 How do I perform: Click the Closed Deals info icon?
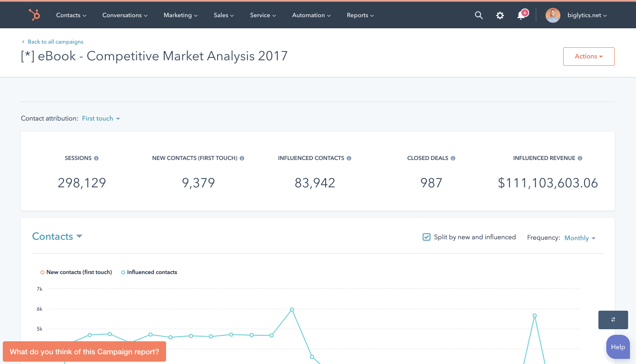(453, 158)
